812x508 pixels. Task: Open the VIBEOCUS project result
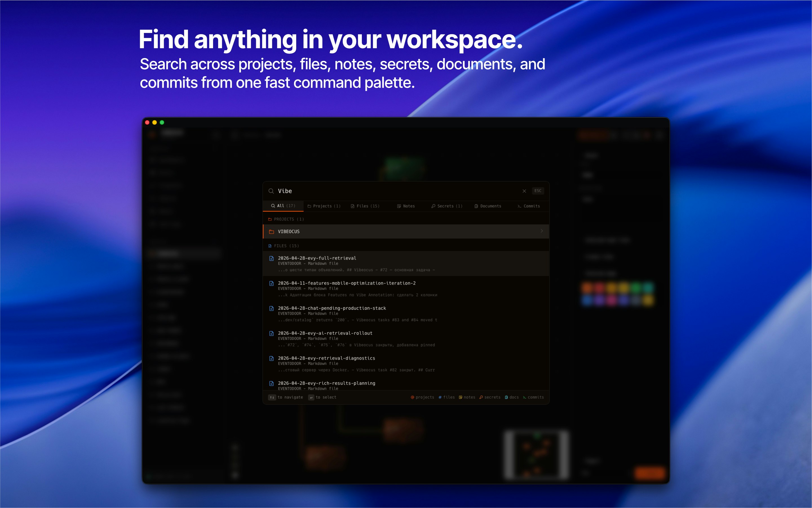click(406, 232)
